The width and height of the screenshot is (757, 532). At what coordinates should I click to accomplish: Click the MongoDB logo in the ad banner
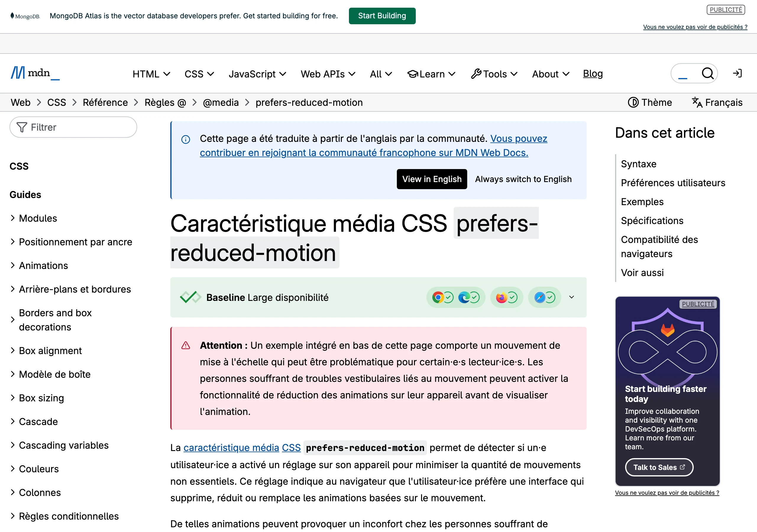coord(25,16)
